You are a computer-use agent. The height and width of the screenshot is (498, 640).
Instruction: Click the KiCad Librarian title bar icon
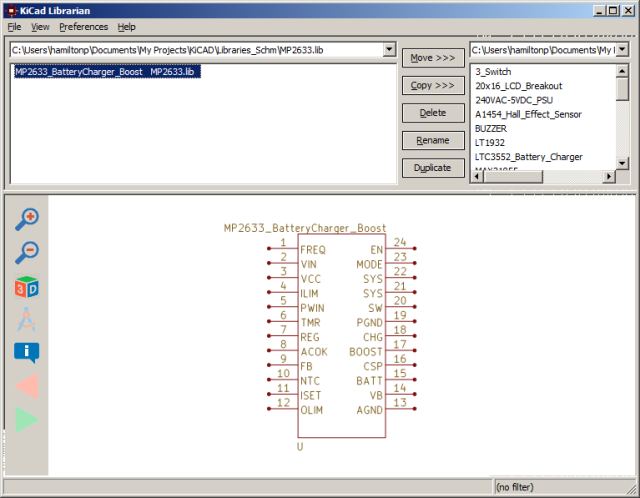[12, 11]
